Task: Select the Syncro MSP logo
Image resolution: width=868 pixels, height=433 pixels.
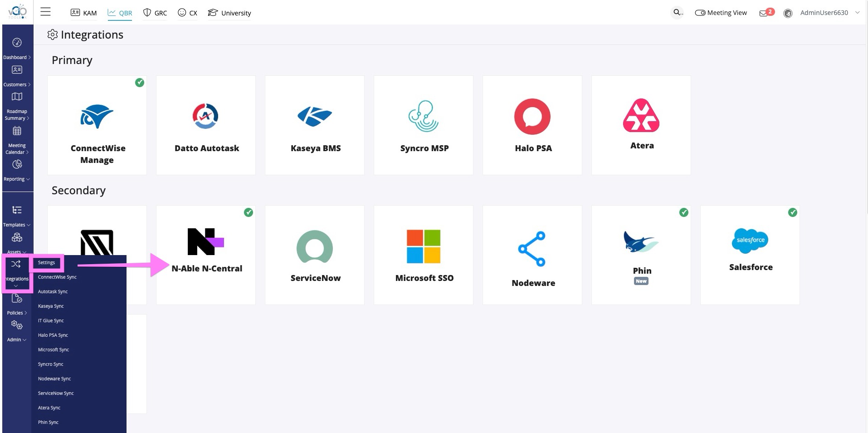Action: click(x=424, y=116)
